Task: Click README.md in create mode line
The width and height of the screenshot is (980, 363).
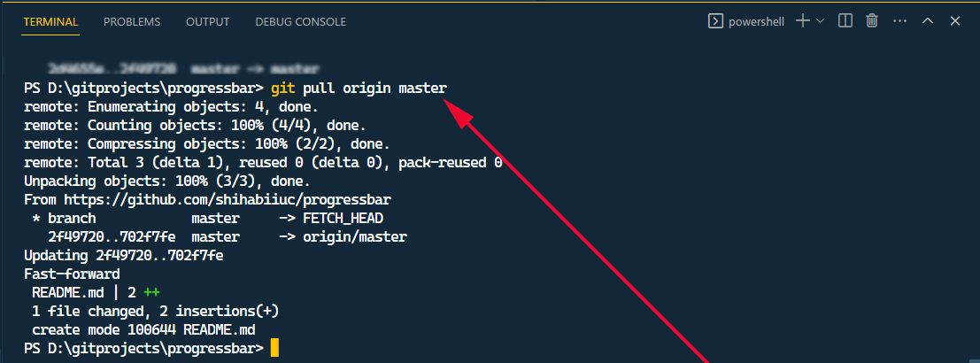Action: (x=219, y=329)
